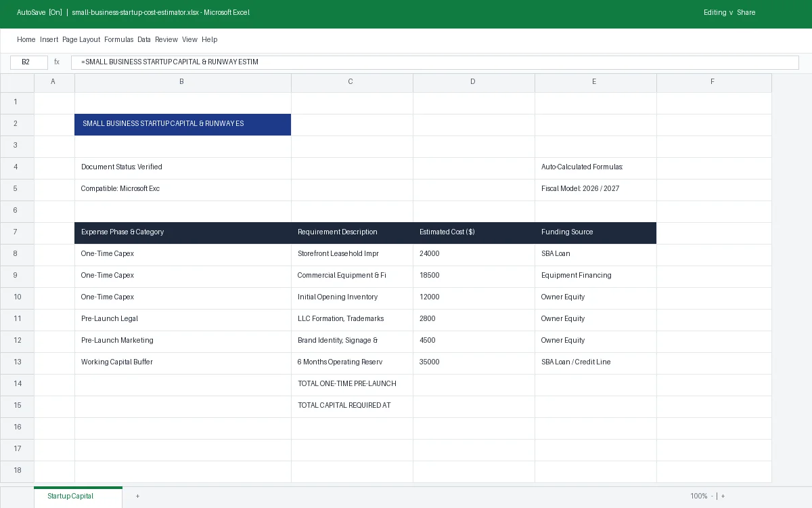Open the Data tab
This screenshot has height=508, width=812.
144,39
